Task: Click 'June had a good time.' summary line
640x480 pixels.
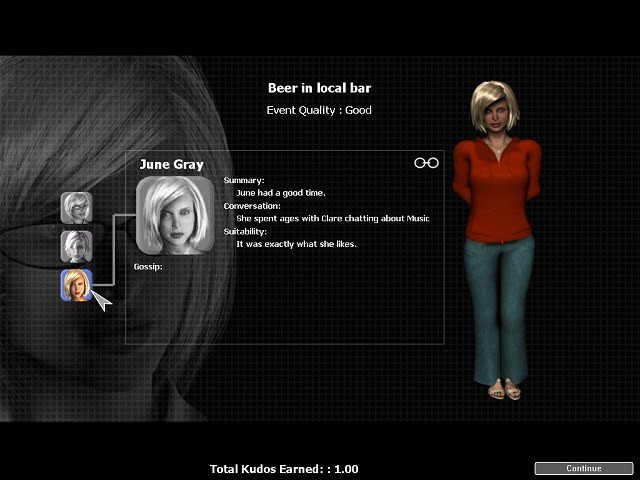Action: (x=281, y=193)
